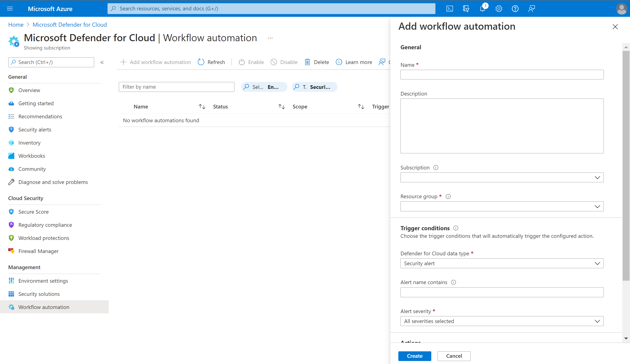Sort the table by Scope column
The width and height of the screenshot is (630, 364).
click(x=361, y=107)
